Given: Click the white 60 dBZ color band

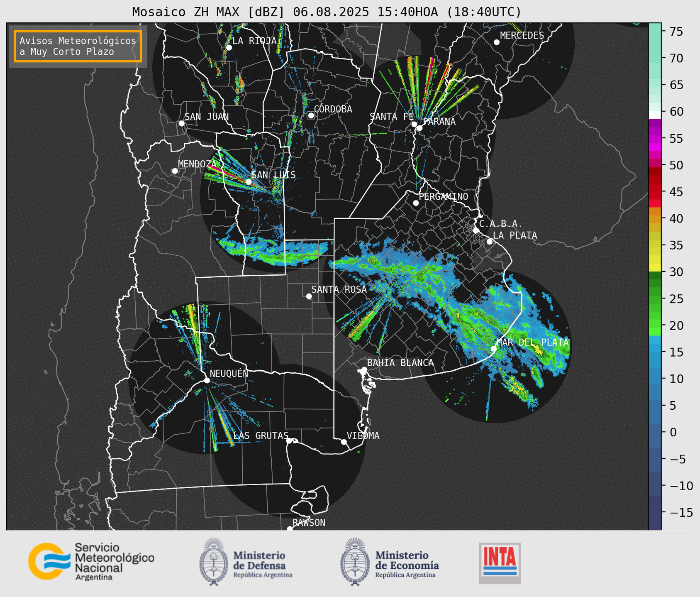Looking at the screenshot, I should pyautogui.click(x=655, y=115).
